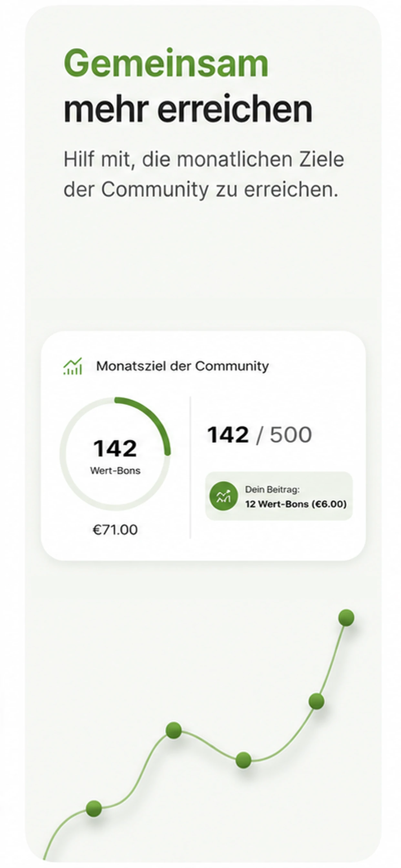
Task: Tap the 12 Wert-Bons (€6.00) text
Action: click(296, 504)
